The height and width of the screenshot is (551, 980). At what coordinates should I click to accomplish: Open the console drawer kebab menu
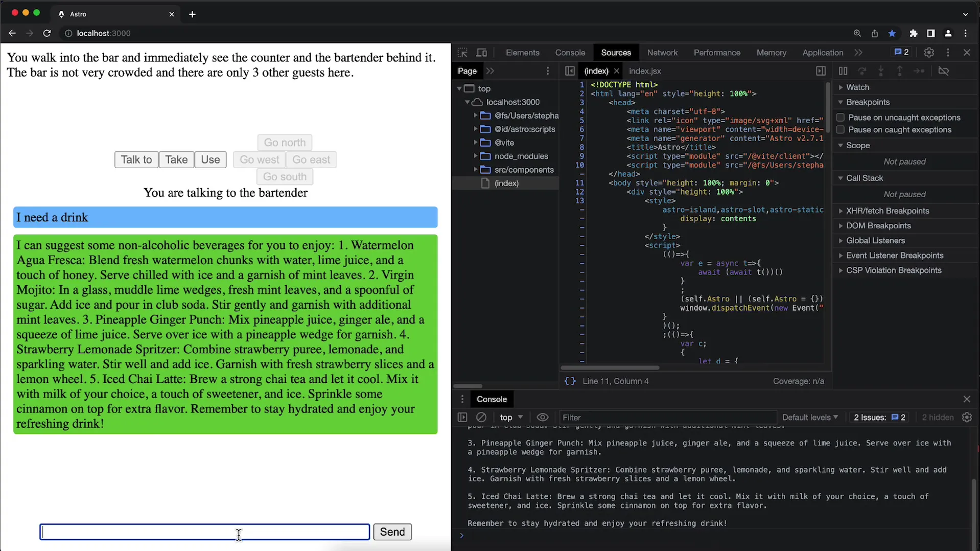[x=462, y=399]
